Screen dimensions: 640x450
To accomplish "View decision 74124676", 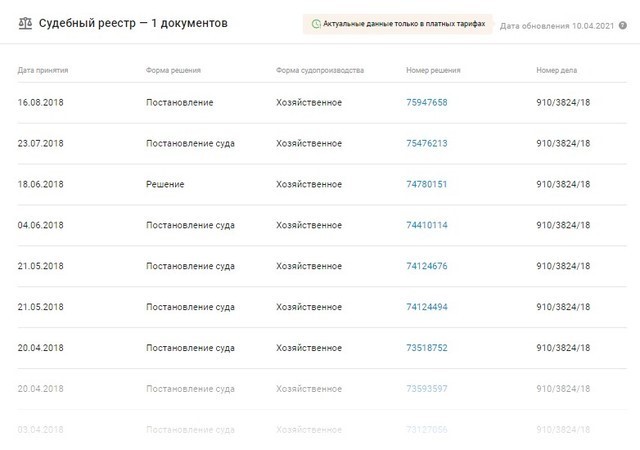I will pyautogui.click(x=427, y=267).
